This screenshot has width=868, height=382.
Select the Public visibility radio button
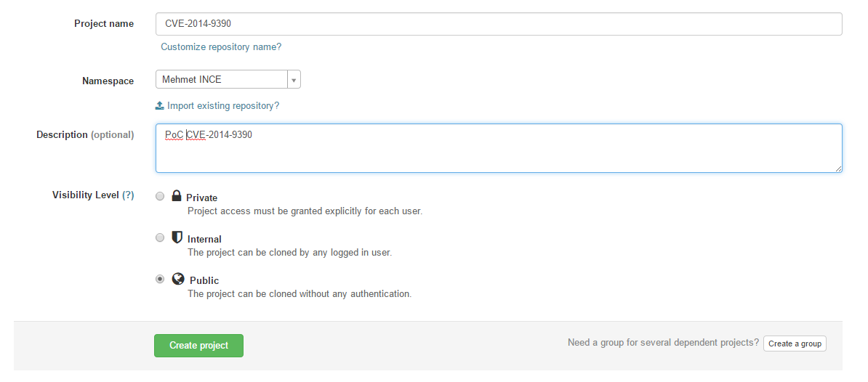[x=160, y=279]
